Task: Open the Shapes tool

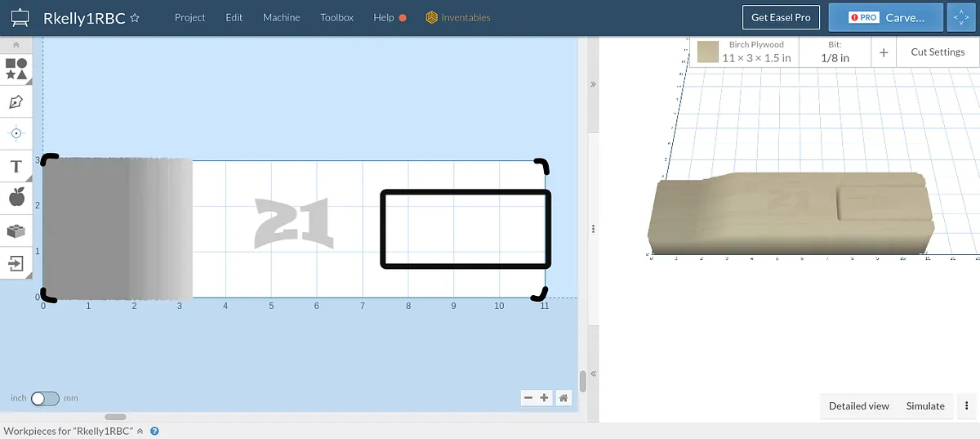Action: 16,69
